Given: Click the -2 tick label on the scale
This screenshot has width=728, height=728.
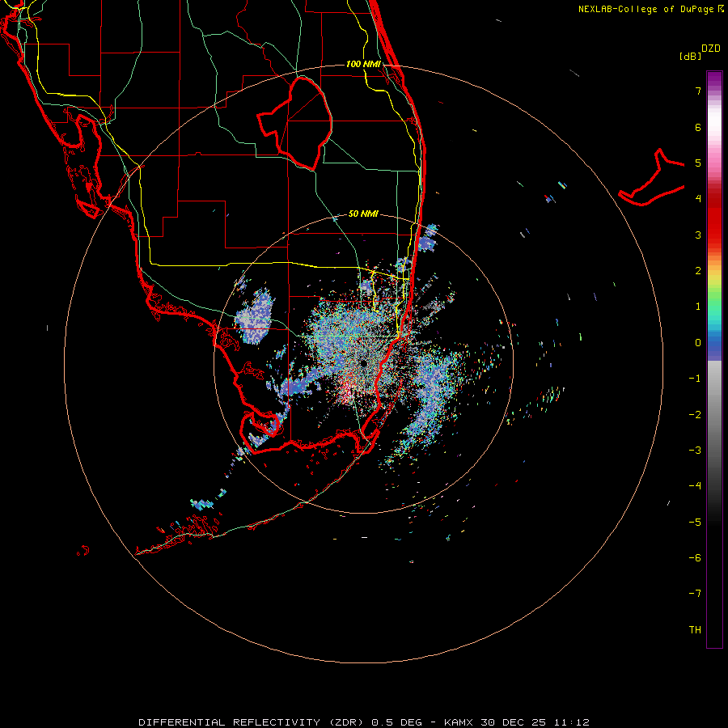Looking at the screenshot, I should (695, 415).
